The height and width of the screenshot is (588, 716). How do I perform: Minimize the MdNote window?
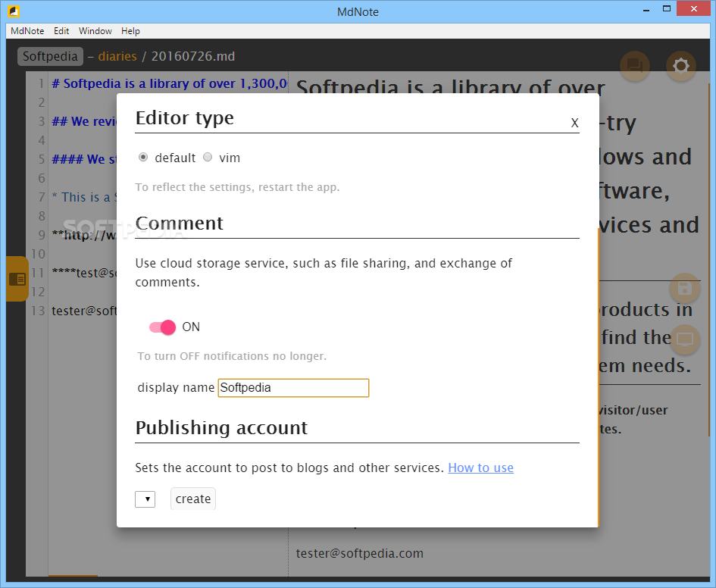coord(646,10)
